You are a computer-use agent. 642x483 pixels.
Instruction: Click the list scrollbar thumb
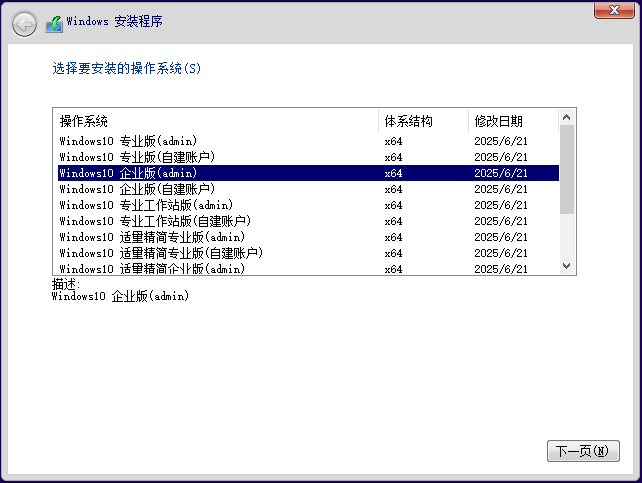567,169
